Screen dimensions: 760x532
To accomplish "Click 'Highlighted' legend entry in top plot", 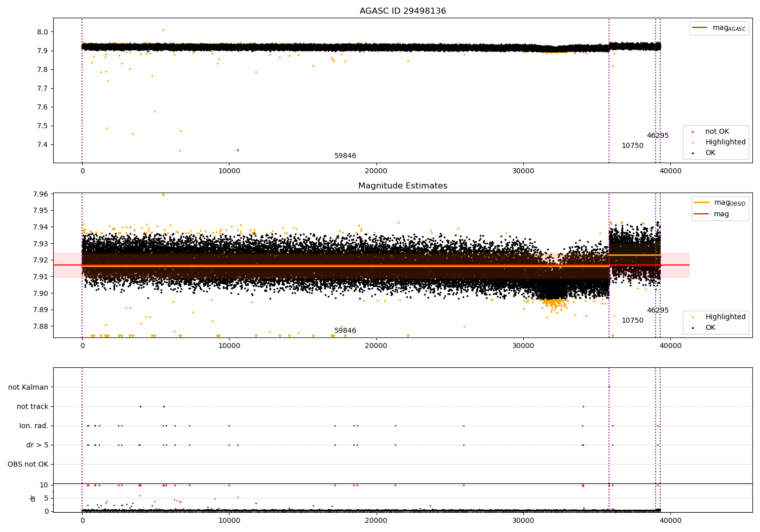I will 726,142.
